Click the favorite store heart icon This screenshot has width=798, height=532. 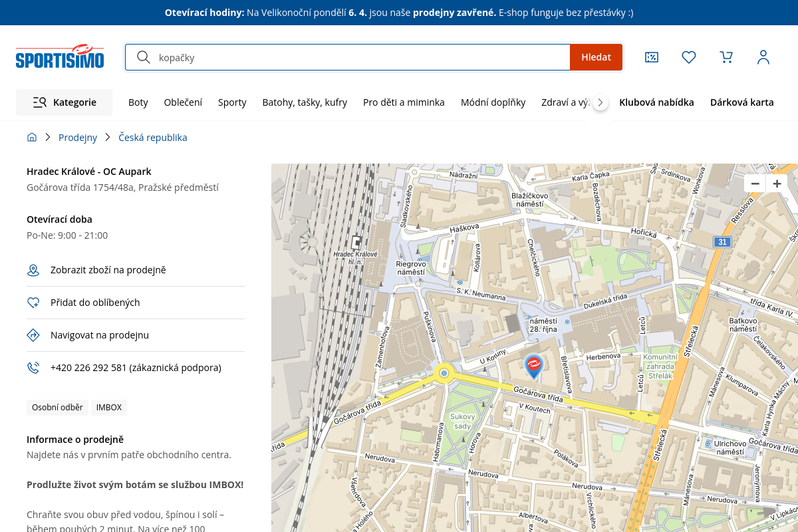pyautogui.click(x=33, y=303)
